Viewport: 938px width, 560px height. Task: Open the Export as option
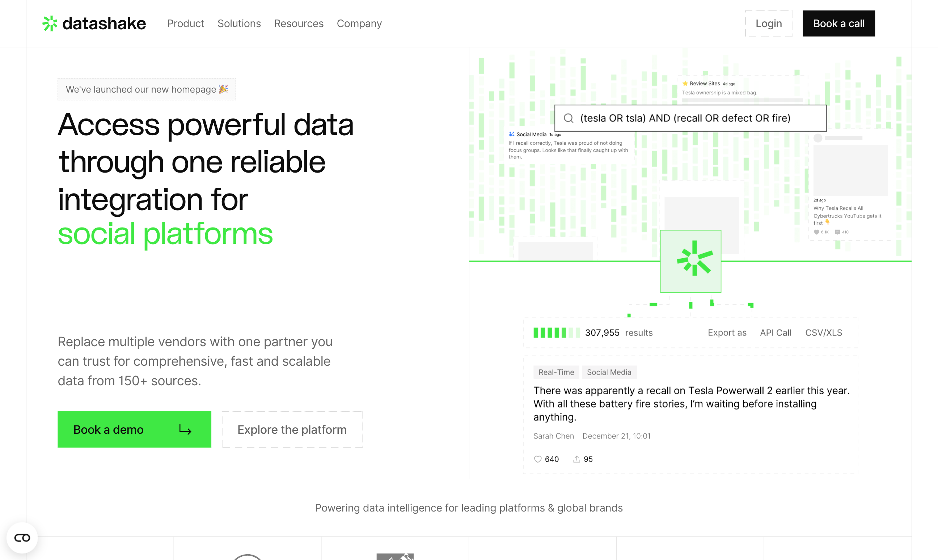pyautogui.click(x=727, y=332)
